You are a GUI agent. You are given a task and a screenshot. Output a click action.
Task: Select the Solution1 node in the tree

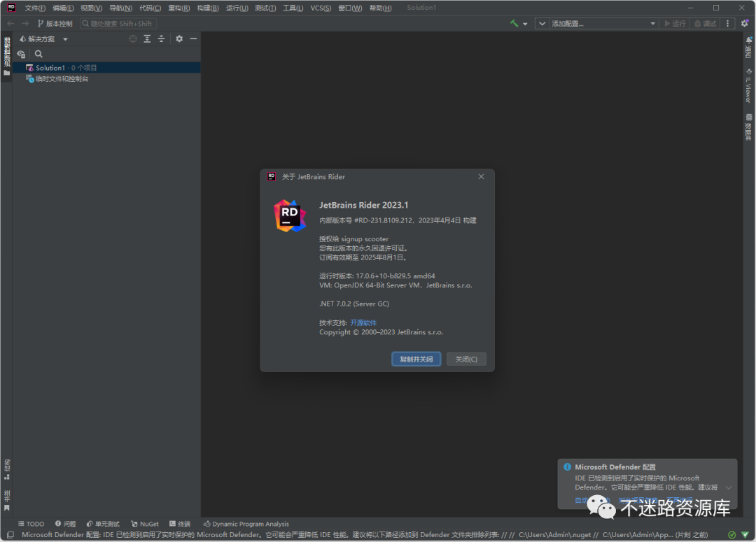pos(106,67)
